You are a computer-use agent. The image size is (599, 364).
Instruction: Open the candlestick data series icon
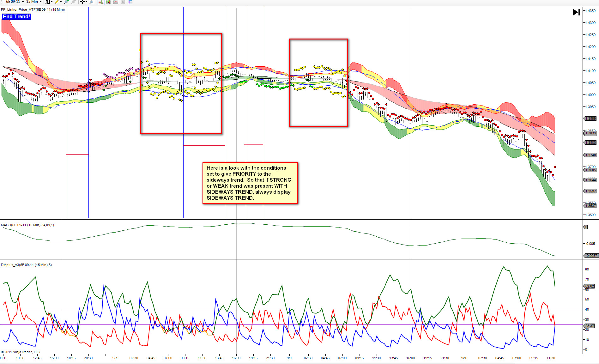[x=108, y=2]
